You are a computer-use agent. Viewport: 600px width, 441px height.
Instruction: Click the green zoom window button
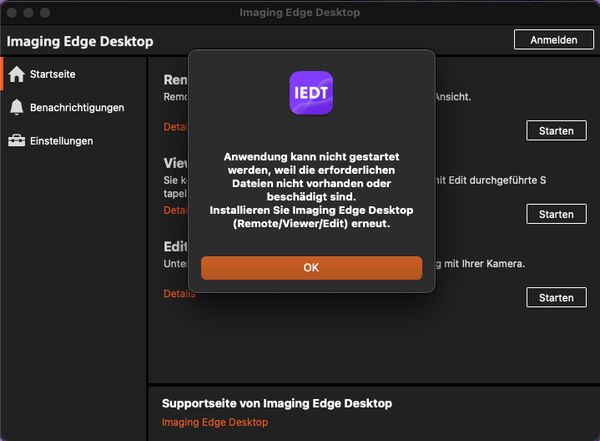[48, 12]
